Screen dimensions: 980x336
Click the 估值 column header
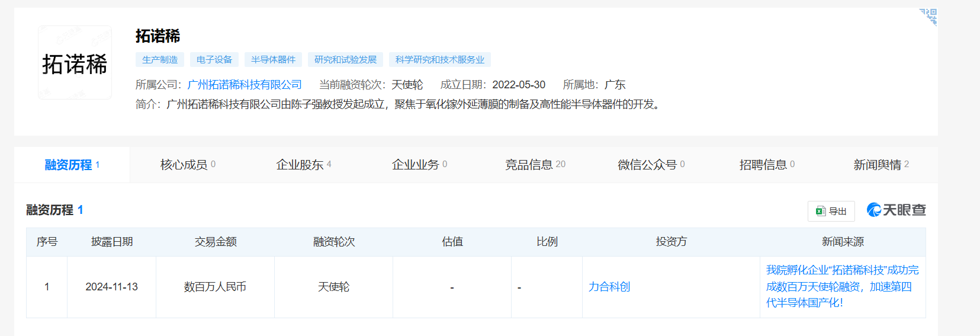point(452,242)
